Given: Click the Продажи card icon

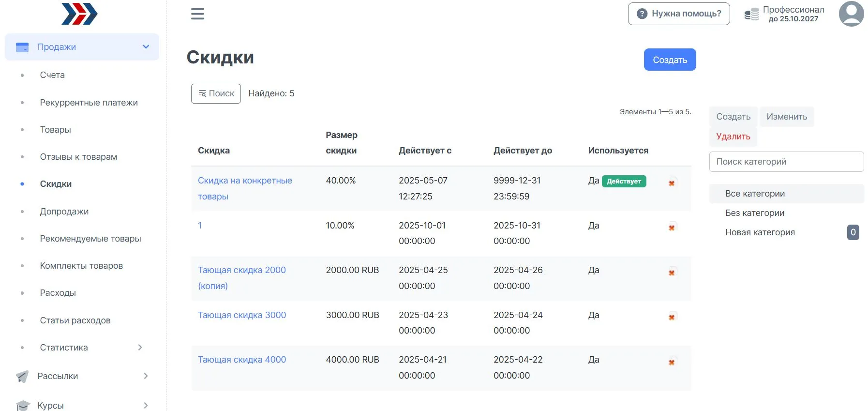Looking at the screenshot, I should point(22,47).
